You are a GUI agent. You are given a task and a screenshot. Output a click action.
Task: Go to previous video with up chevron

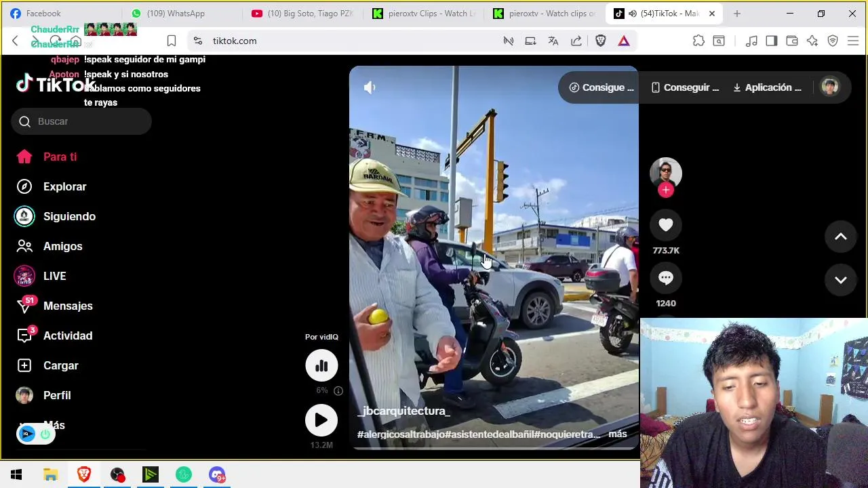pyautogui.click(x=841, y=237)
